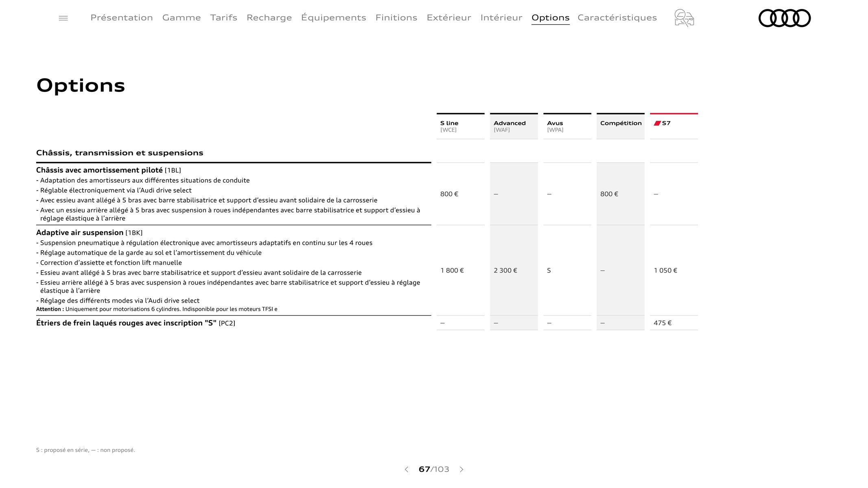The image size is (868, 488).
Task: Click the 800 € Compétition price
Action: [609, 194]
